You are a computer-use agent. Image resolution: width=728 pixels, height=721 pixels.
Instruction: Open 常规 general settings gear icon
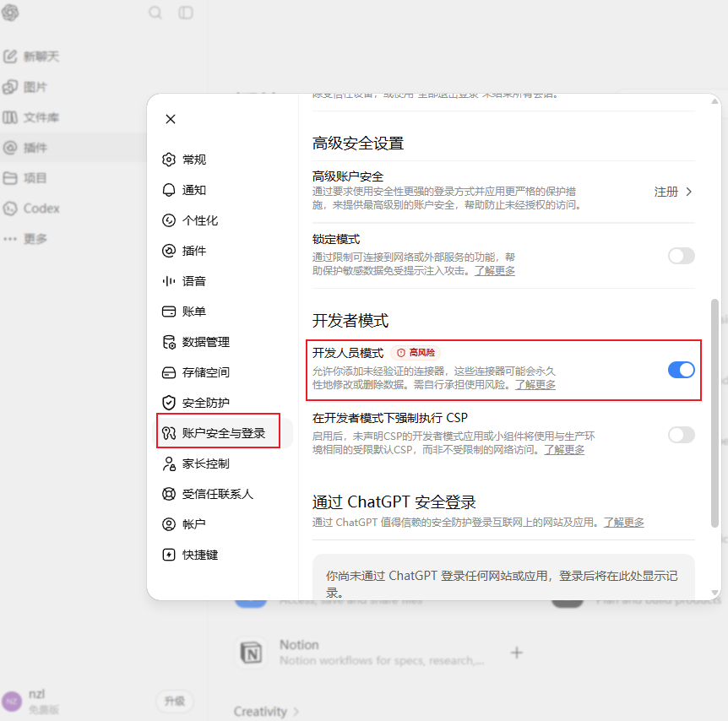click(x=169, y=160)
